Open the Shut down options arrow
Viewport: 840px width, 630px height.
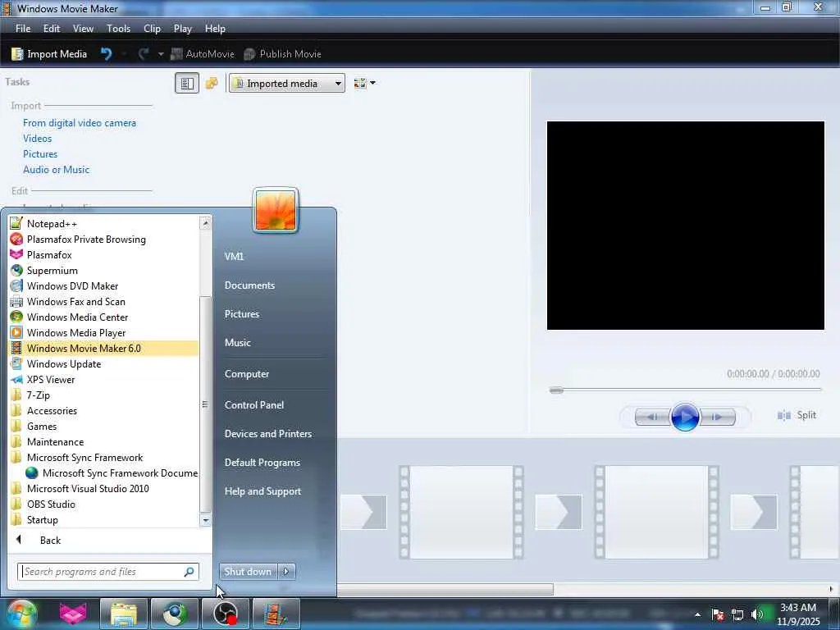pos(286,572)
